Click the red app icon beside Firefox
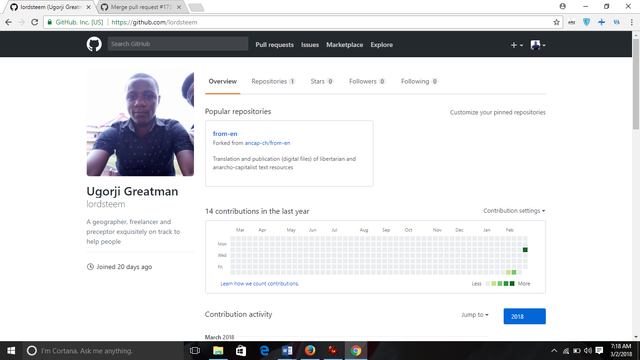The image size is (640, 360). 333,351
